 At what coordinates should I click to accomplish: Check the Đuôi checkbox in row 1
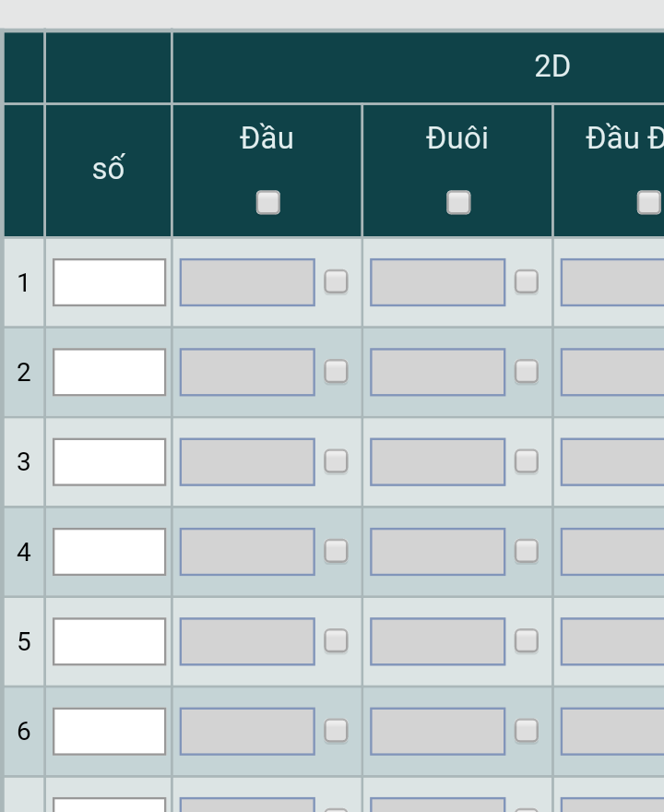(x=527, y=281)
